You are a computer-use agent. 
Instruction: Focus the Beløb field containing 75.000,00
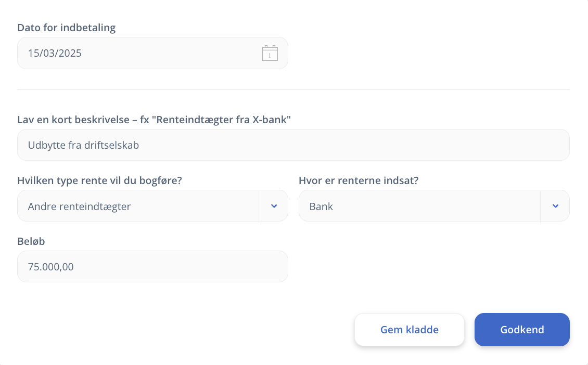point(152,267)
